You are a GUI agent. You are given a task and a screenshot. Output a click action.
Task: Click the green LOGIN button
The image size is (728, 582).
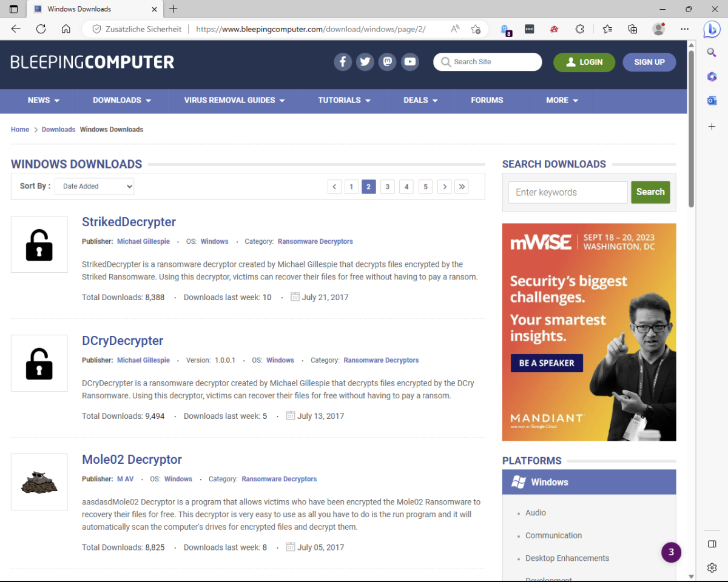click(584, 62)
